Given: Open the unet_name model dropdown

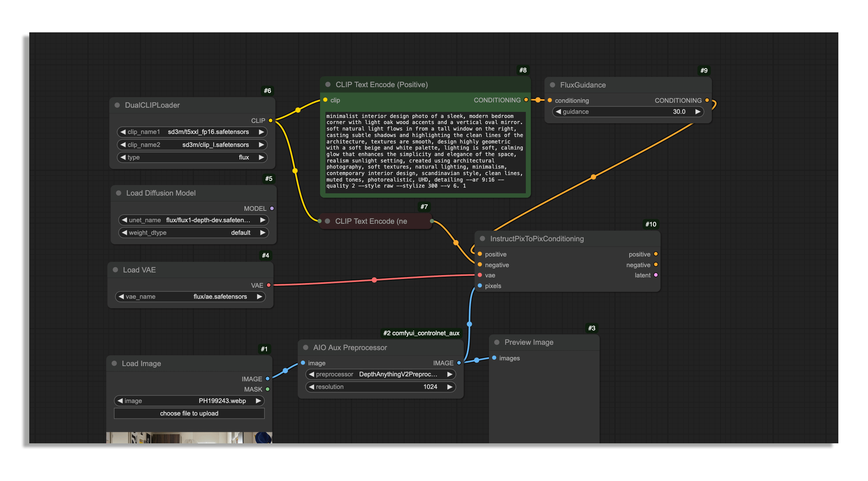Looking at the screenshot, I should pos(208,220).
